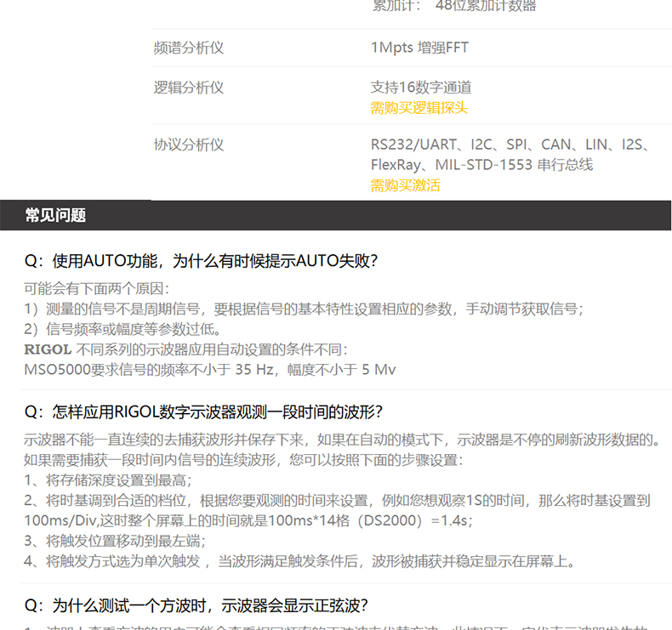The image size is (672, 630).
Task: Click the 频谱分析仪 row label
Action: tap(189, 48)
